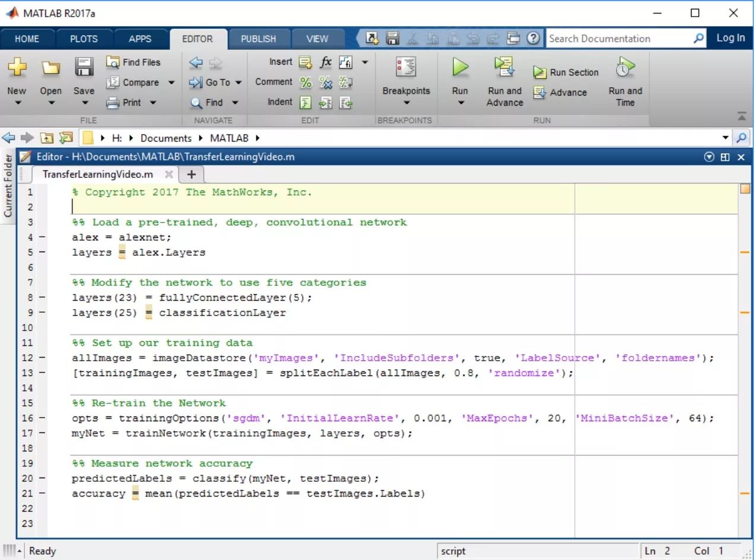The width and height of the screenshot is (755, 560).
Task: Expand the Print dropdown arrow
Action: (x=153, y=103)
